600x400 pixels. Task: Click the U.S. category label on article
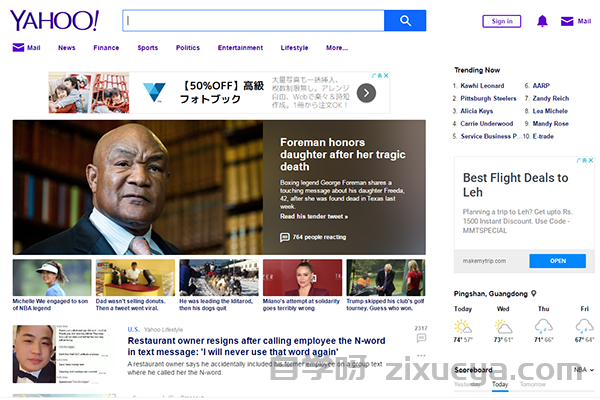pyautogui.click(x=134, y=330)
